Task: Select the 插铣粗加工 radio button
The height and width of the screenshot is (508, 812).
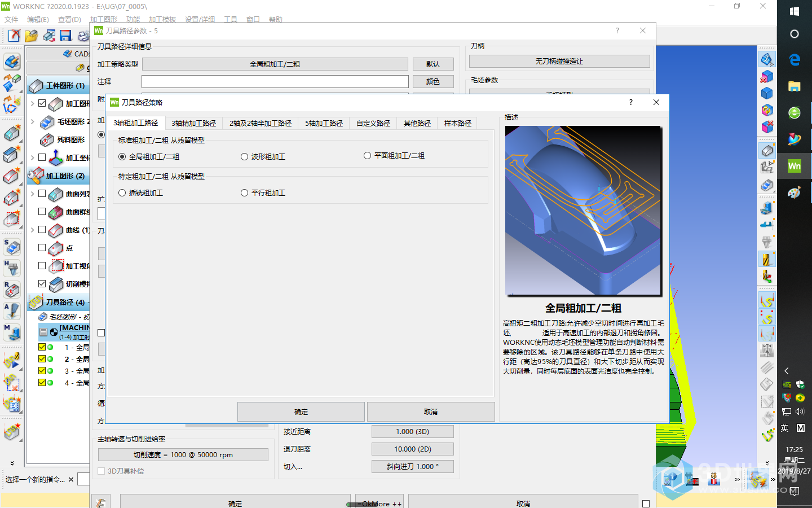Action: click(122, 193)
